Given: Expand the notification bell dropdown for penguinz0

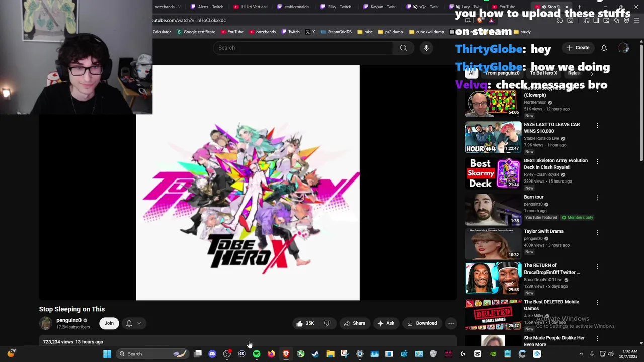Looking at the screenshot, I should tap(139, 323).
